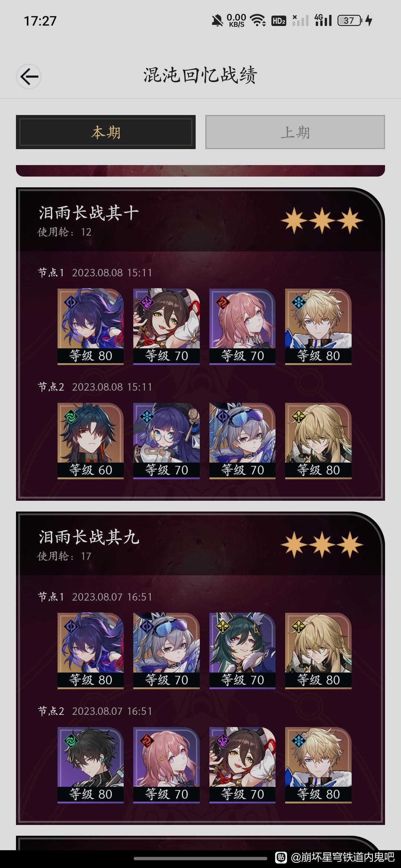The height and width of the screenshot is (868, 401).
Task: Select Luocha portrait in 其十 节点2
Action: (318, 441)
